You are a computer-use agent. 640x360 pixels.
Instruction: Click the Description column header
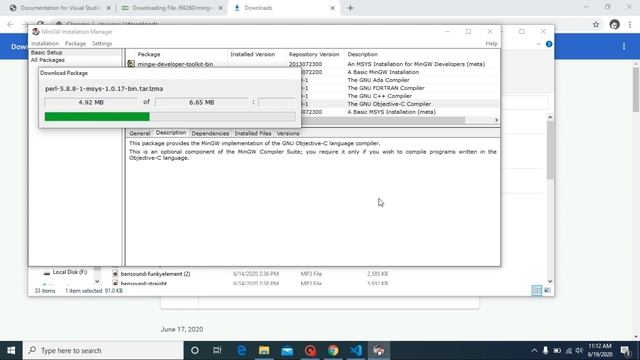tap(362, 54)
